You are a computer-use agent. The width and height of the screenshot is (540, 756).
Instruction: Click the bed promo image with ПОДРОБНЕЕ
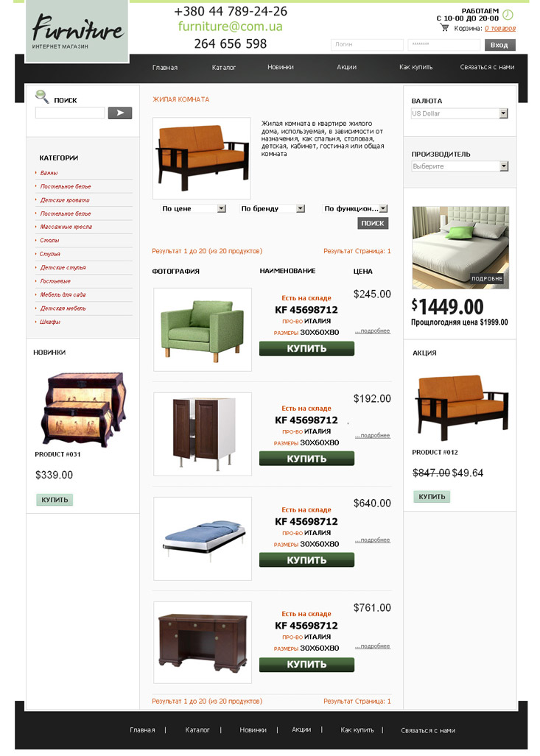click(460, 247)
